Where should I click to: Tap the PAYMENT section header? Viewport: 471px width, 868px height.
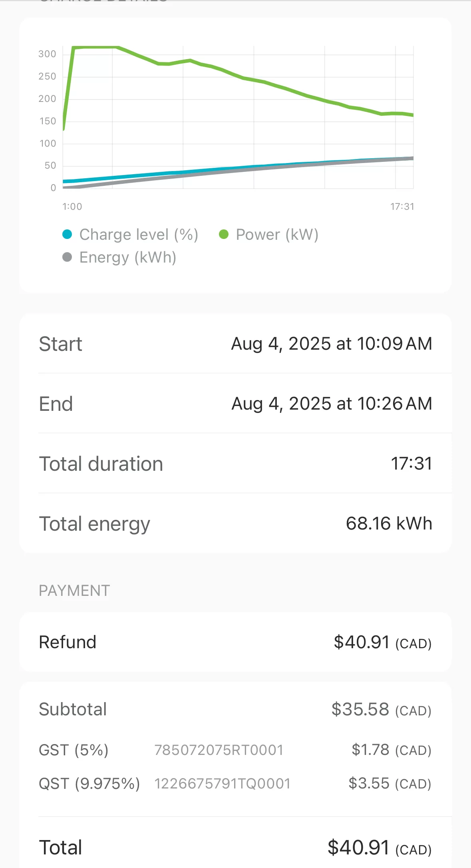pyautogui.click(x=74, y=591)
